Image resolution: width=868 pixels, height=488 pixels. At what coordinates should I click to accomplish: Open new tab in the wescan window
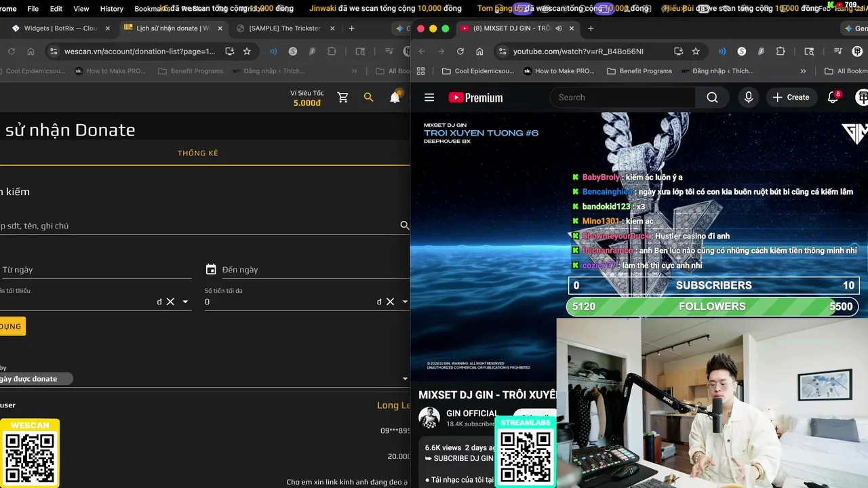pos(351,28)
